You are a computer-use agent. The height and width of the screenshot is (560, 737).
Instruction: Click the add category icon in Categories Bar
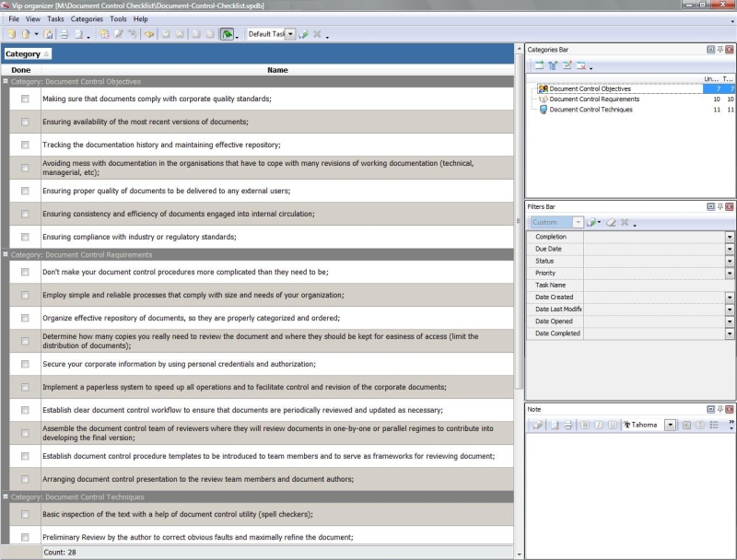539,65
